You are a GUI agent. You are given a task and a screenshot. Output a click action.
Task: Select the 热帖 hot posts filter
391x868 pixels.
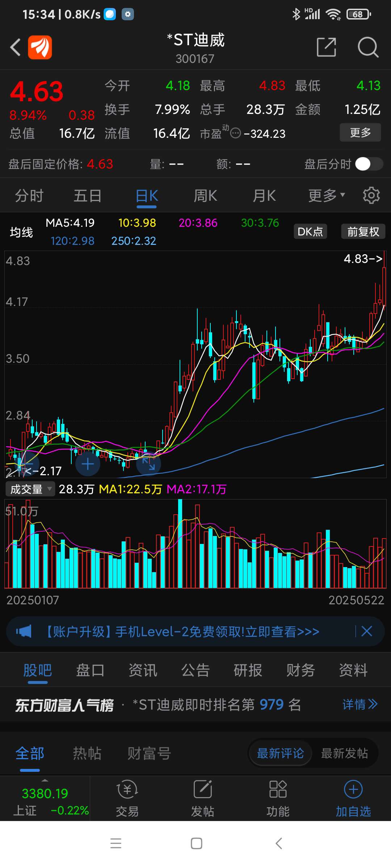point(87,754)
